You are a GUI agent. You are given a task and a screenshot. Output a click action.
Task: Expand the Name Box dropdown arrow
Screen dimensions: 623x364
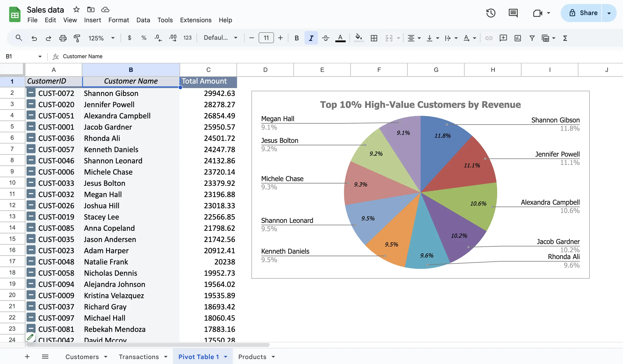(40, 57)
